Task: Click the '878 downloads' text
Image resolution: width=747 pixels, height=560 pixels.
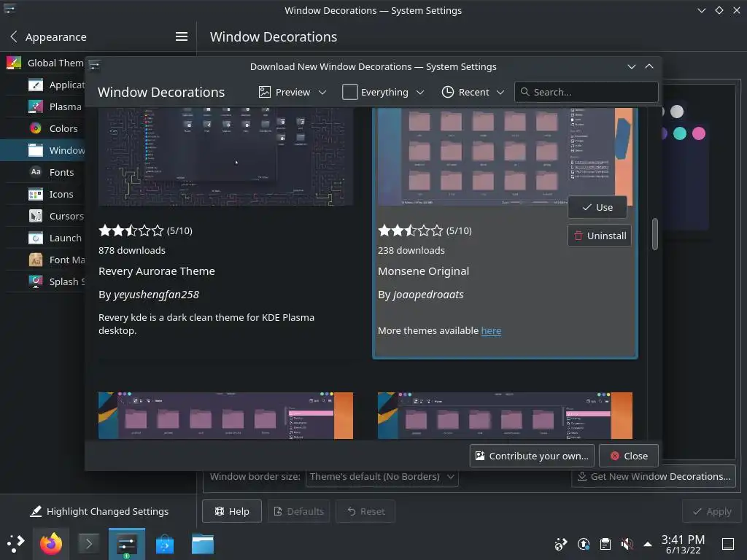Action: point(132,251)
